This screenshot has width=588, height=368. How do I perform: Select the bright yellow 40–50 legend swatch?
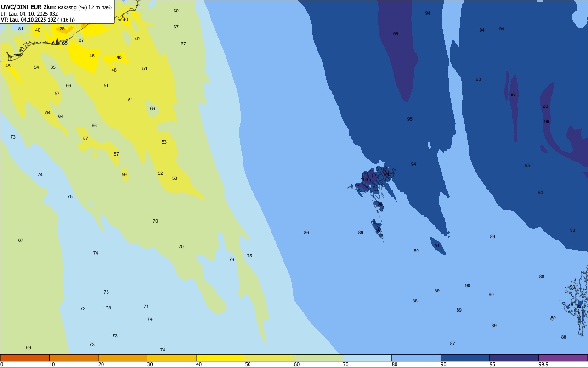[220, 357]
